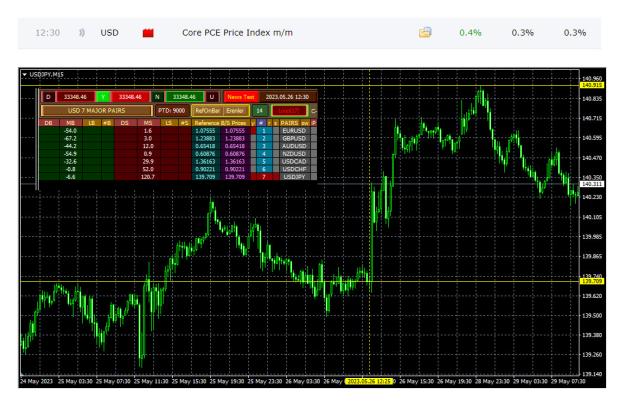Image resolution: width=625 pixels, height=407 pixels.
Task: Click the red News Test button
Action: click(x=241, y=97)
